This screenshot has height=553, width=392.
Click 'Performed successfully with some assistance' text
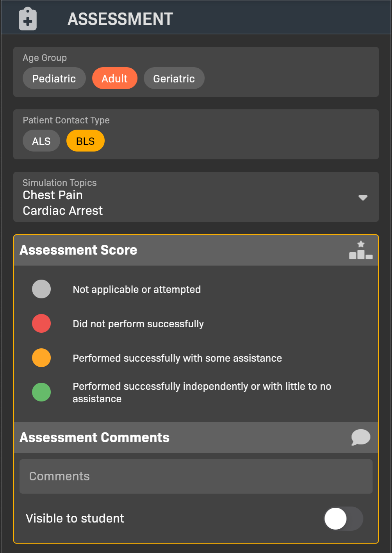177,358
